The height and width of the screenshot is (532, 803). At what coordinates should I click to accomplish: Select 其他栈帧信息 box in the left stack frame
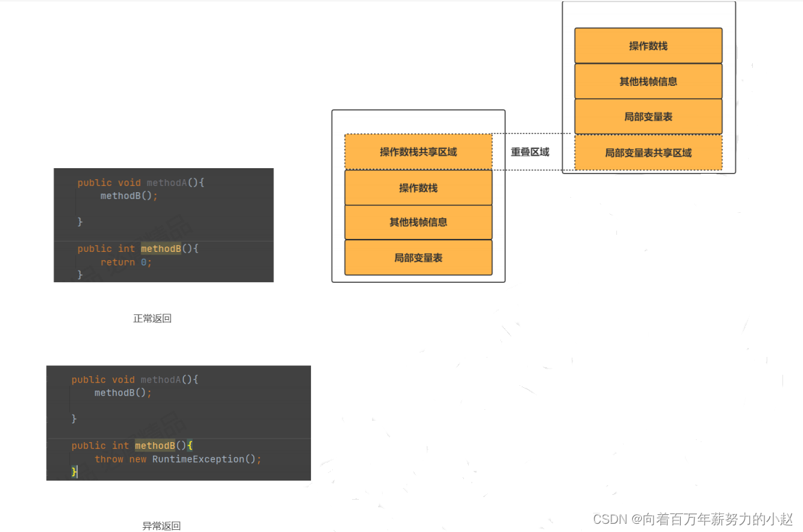click(x=418, y=222)
